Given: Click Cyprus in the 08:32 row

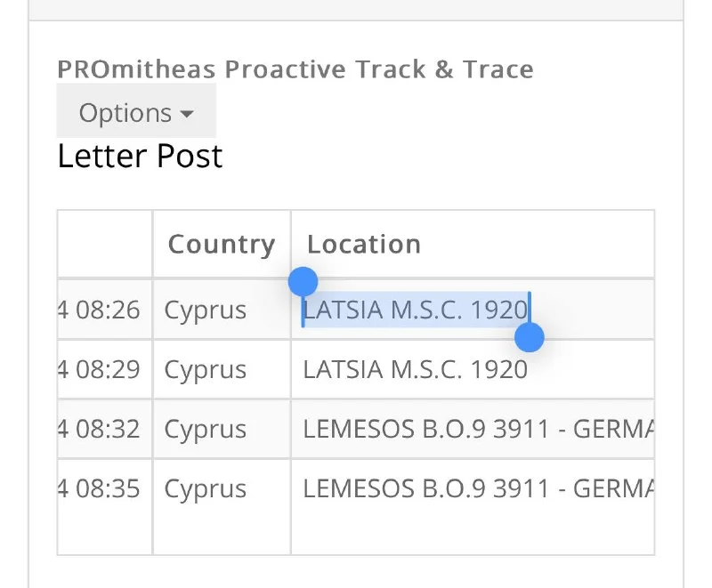Looking at the screenshot, I should (206, 429).
